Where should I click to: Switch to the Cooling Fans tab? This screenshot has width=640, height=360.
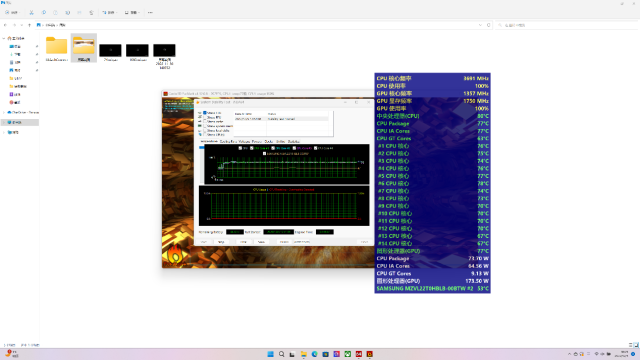[x=228, y=141]
